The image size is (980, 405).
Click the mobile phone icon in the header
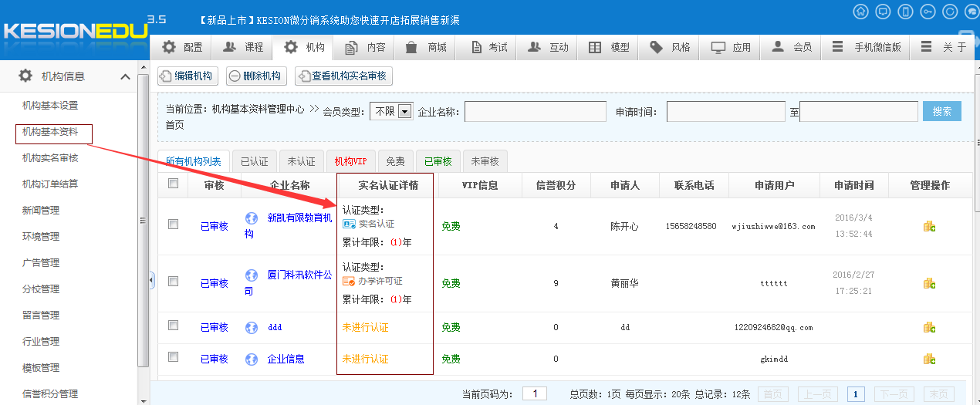906,12
